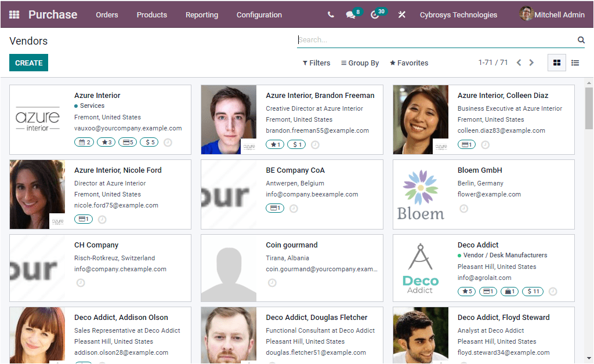Schedule an activity on Bloem GmbH card
This screenshot has height=364, width=594.
tap(463, 208)
